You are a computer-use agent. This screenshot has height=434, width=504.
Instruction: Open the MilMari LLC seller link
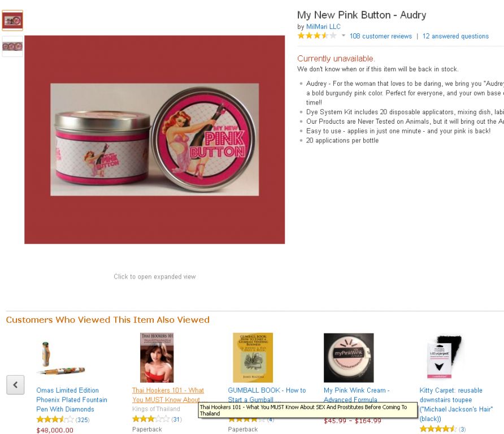(323, 27)
